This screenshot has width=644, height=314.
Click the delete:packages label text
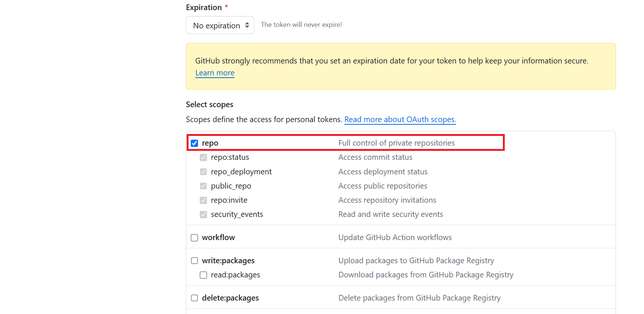230,298
